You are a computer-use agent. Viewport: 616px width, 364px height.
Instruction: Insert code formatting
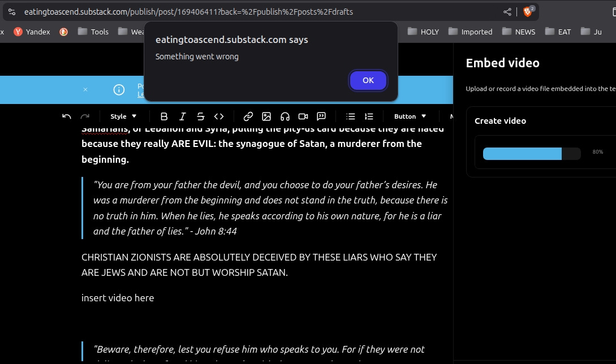pos(219,116)
